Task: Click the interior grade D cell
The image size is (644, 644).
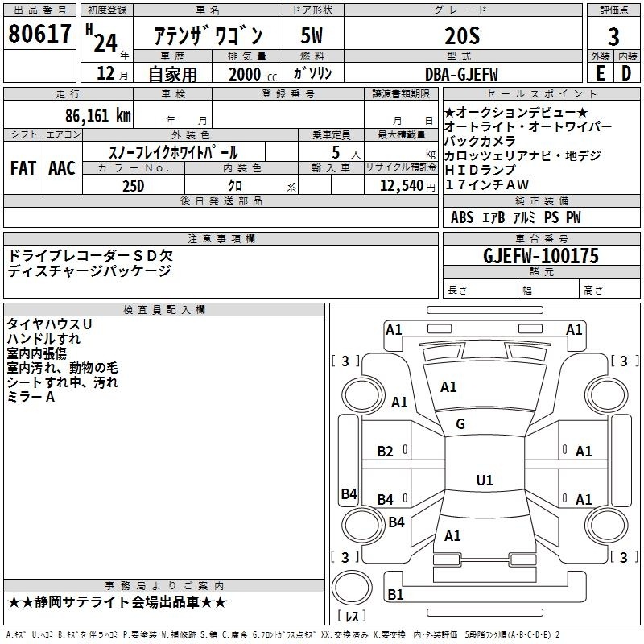Action: click(627, 72)
